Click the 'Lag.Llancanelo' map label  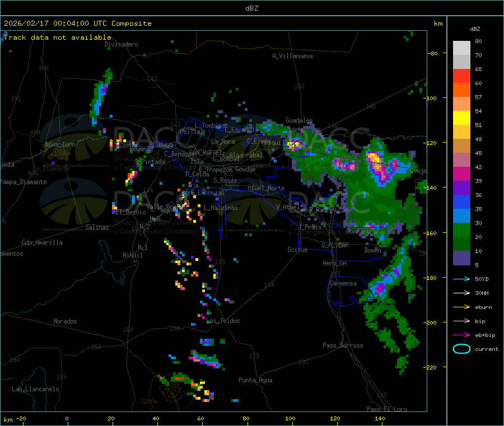[x=35, y=389]
